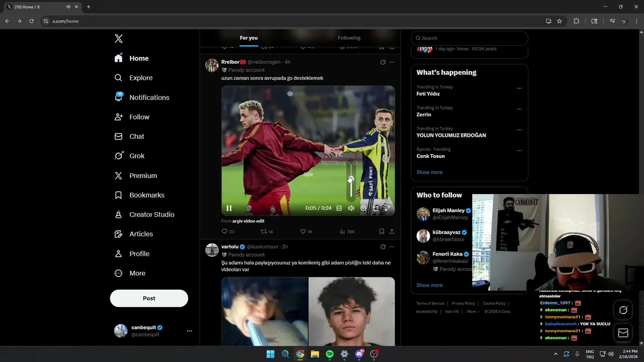The width and height of the screenshot is (644, 362).
Task: Click the Post button
Action: pos(149,298)
